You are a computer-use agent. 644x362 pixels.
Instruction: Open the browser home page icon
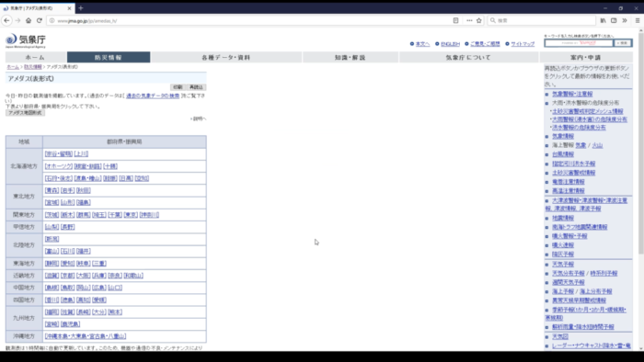tap(29, 20)
